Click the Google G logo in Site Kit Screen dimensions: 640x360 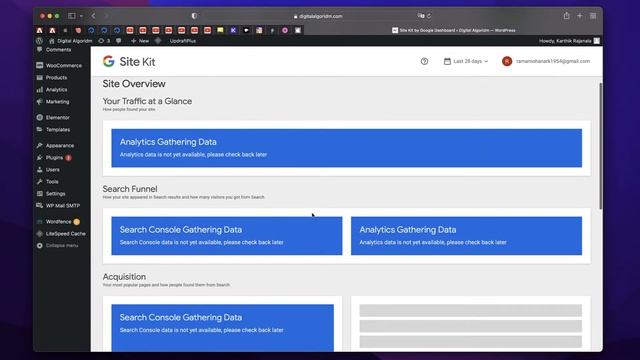pos(109,61)
